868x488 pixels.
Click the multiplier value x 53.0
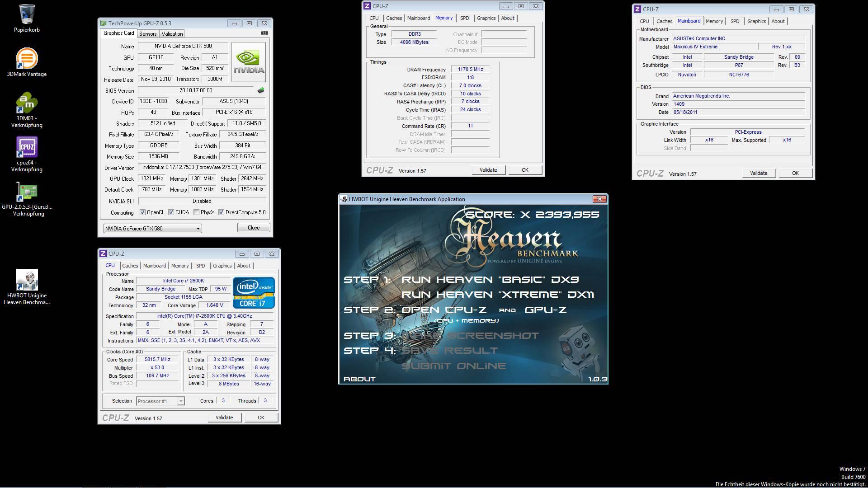pos(157,368)
